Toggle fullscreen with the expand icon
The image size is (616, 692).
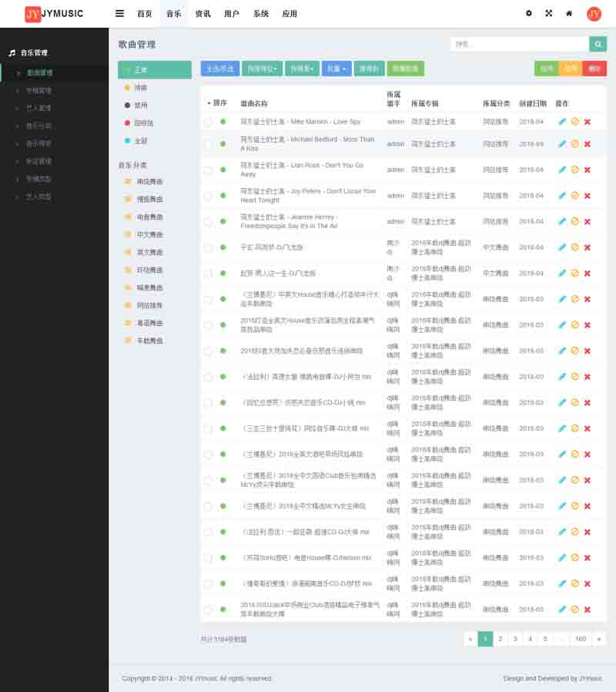549,13
